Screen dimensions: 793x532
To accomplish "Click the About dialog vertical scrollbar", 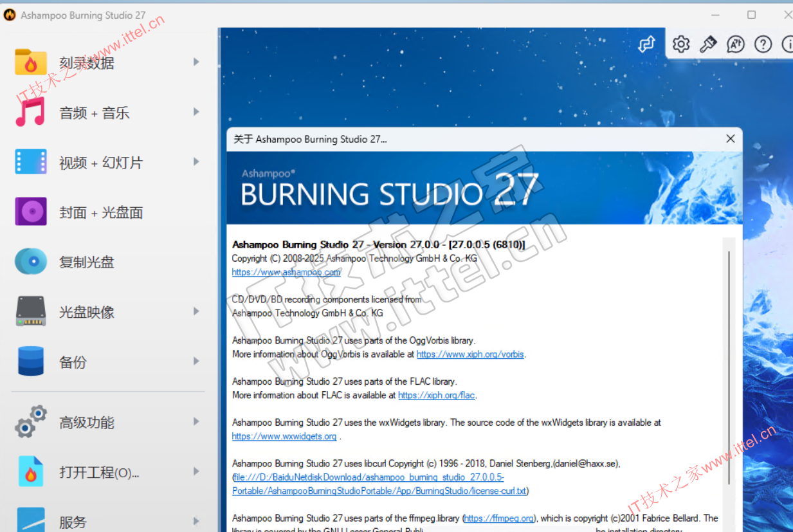I will point(729,367).
